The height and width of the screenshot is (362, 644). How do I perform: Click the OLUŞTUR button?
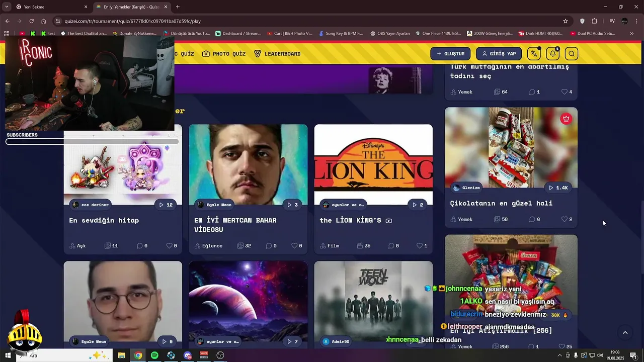[x=450, y=54]
